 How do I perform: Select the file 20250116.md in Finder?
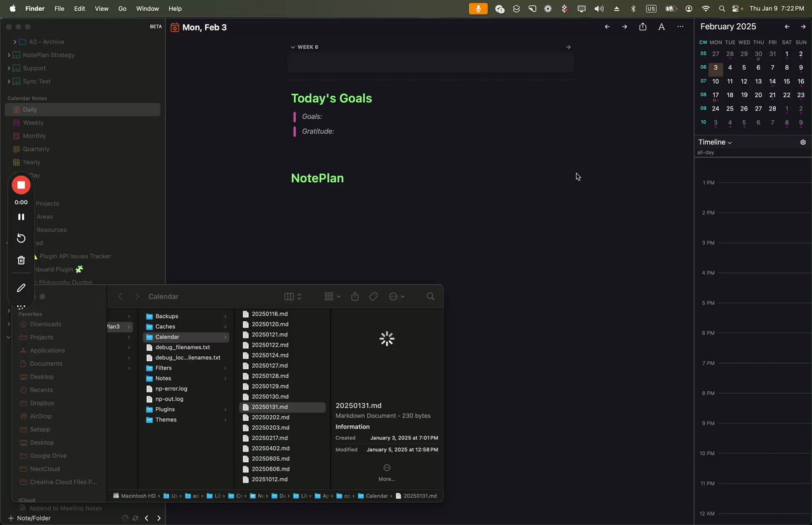click(x=282, y=314)
